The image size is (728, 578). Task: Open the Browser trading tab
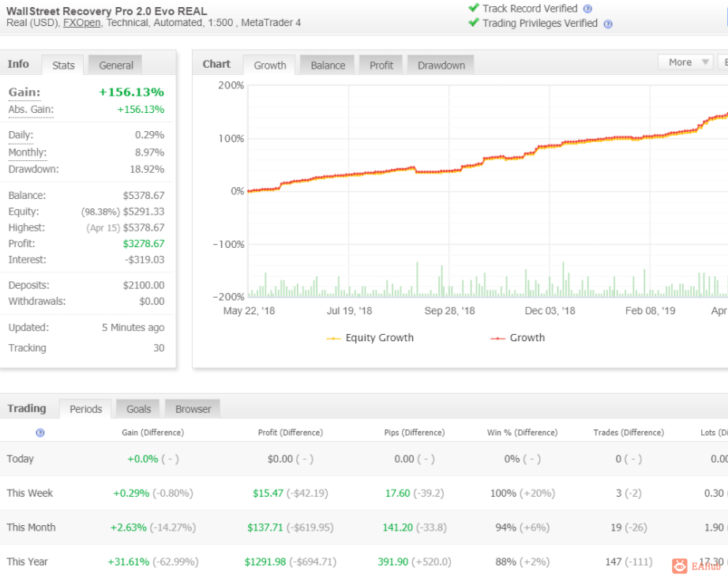click(193, 409)
